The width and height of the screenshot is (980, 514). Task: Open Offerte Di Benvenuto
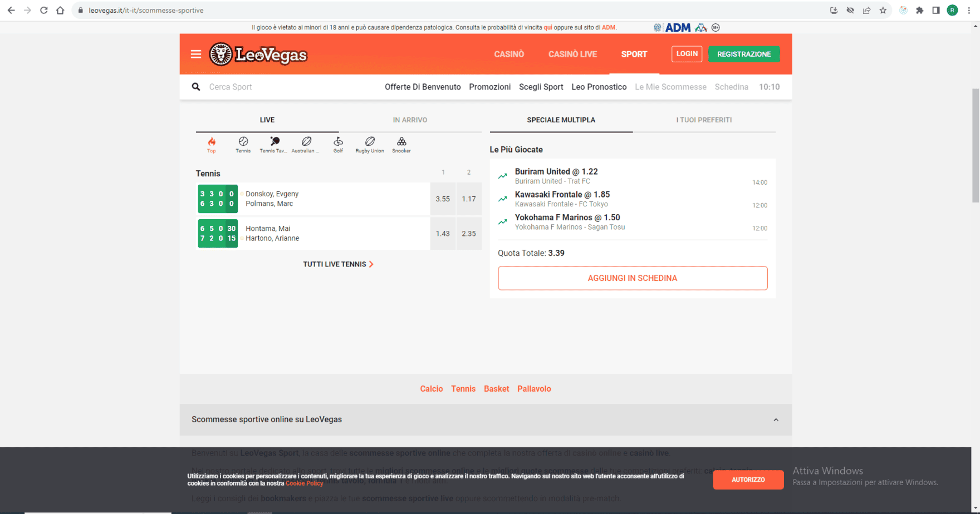423,87
